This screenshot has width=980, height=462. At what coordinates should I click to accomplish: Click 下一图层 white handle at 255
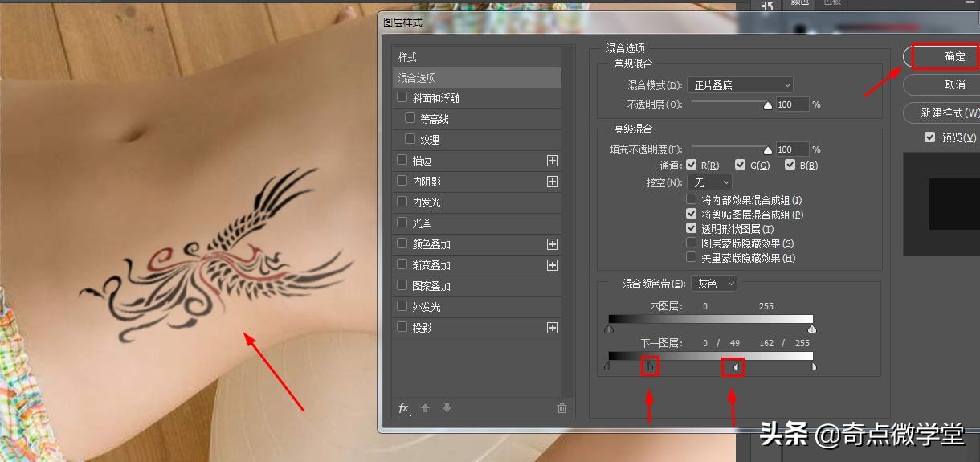814,367
